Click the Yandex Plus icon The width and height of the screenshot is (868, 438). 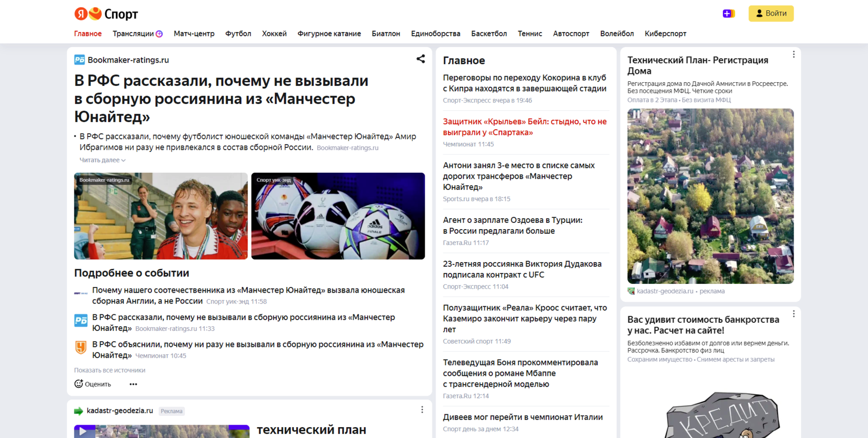click(x=729, y=13)
